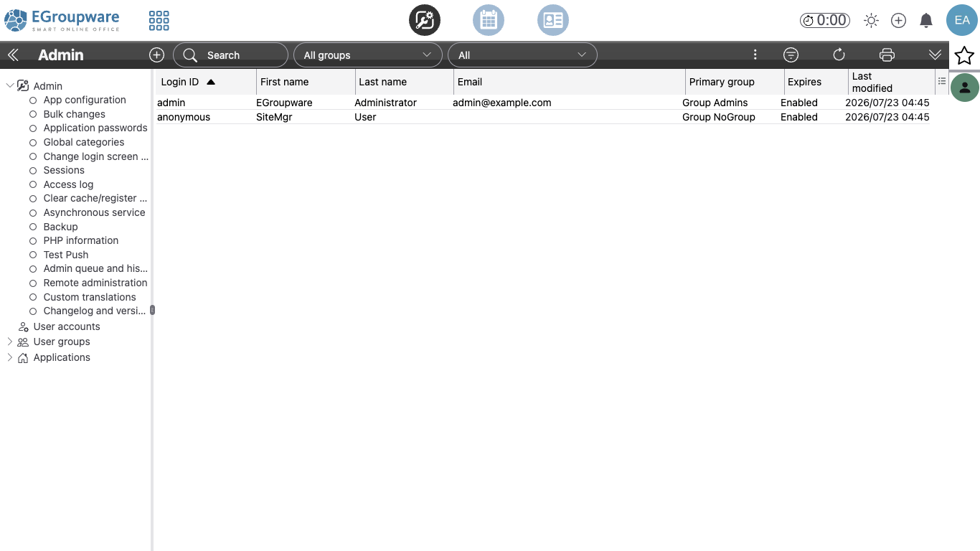Click the SiteMgr first name cell
The width and height of the screenshot is (980, 551).
click(274, 117)
